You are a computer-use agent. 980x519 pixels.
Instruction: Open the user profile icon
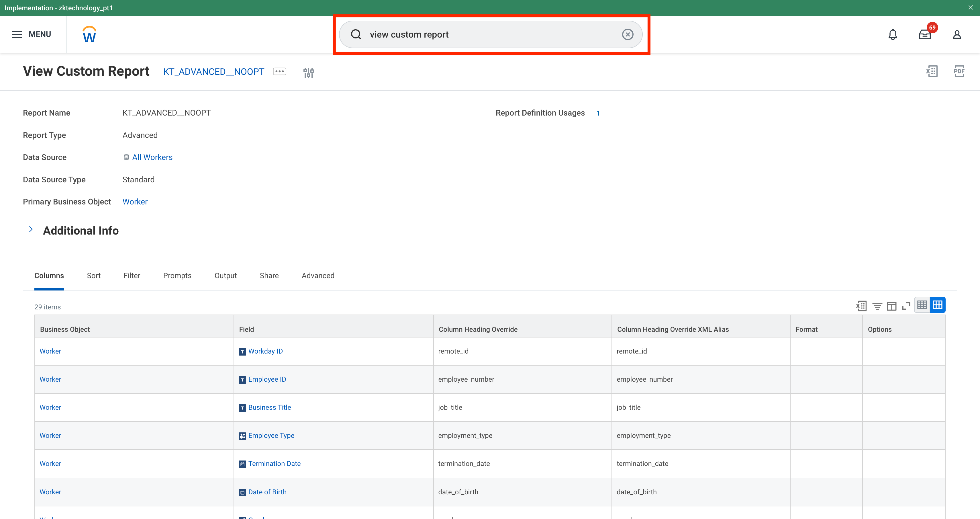point(957,35)
